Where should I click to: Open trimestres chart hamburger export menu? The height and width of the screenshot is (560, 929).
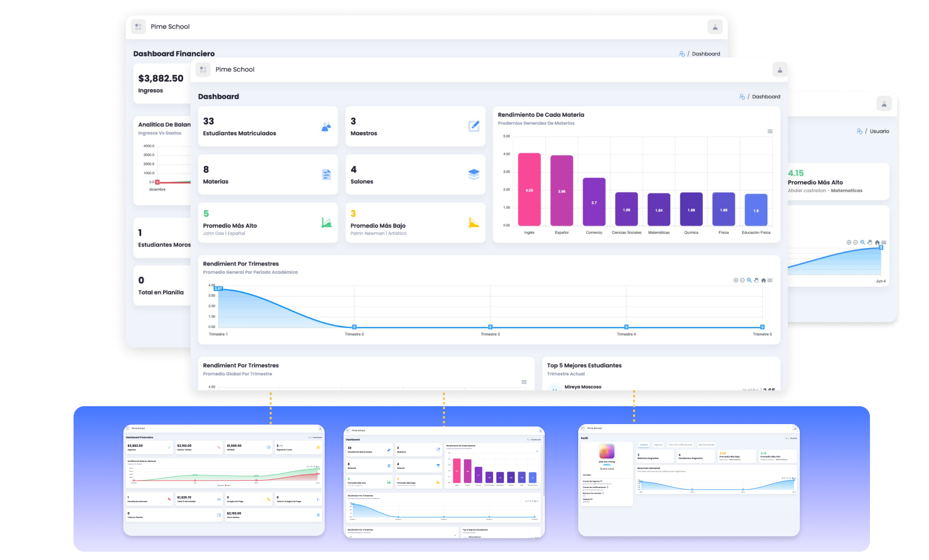click(770, 280)
